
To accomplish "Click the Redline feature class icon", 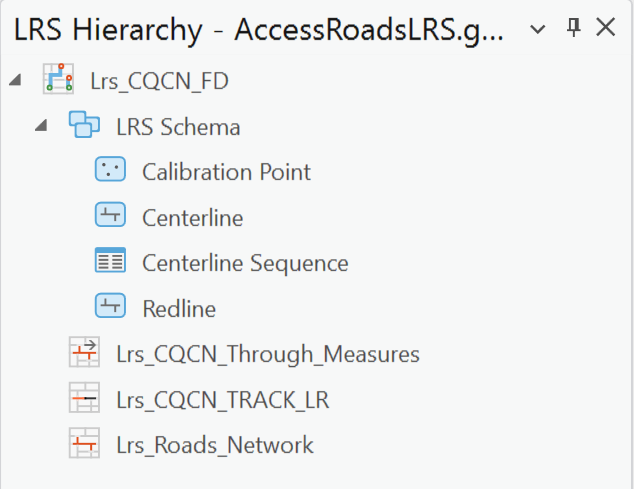I will pyautogui.click(x=110, y=307).
